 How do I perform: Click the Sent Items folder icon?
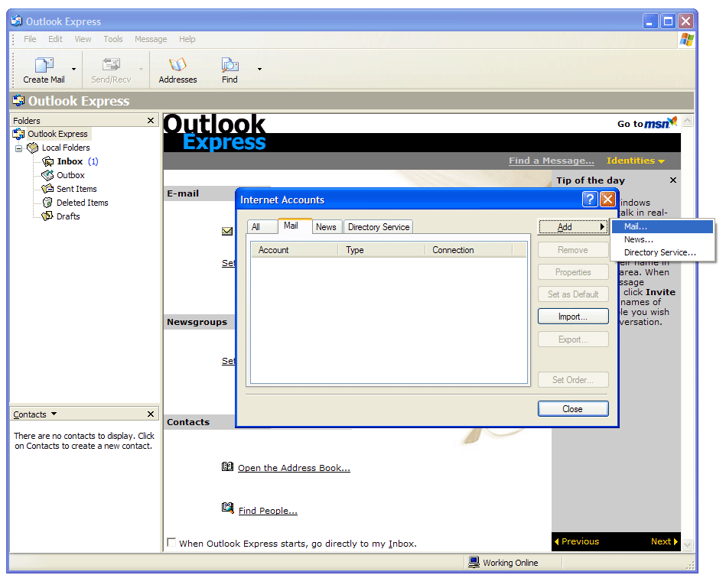[47, 189]
